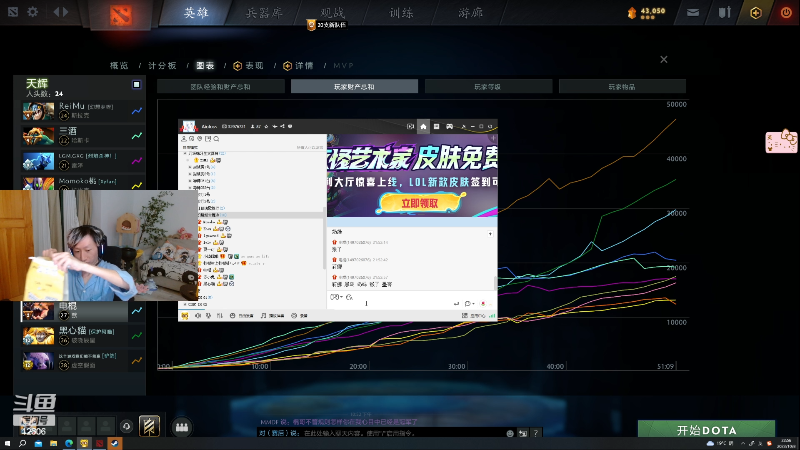Select the 玩家等级 player level tab
Viewport: 800px width, 450px height.
pos(488,87)
